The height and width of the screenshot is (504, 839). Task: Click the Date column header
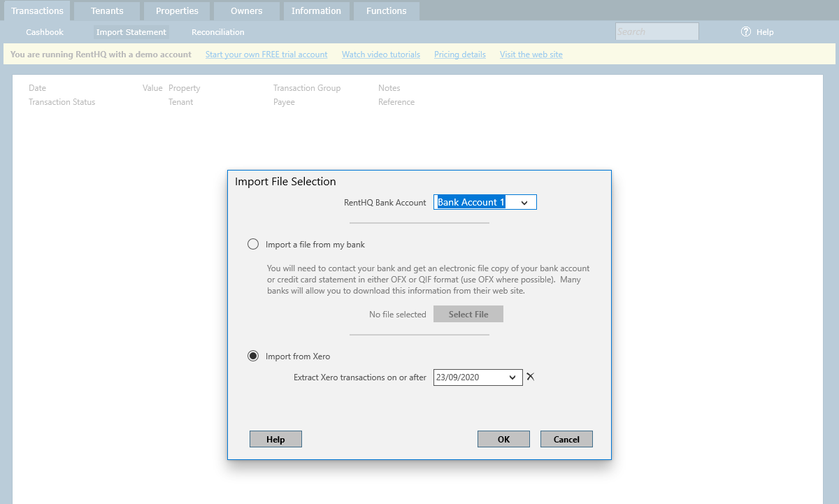tap(37, 88)
